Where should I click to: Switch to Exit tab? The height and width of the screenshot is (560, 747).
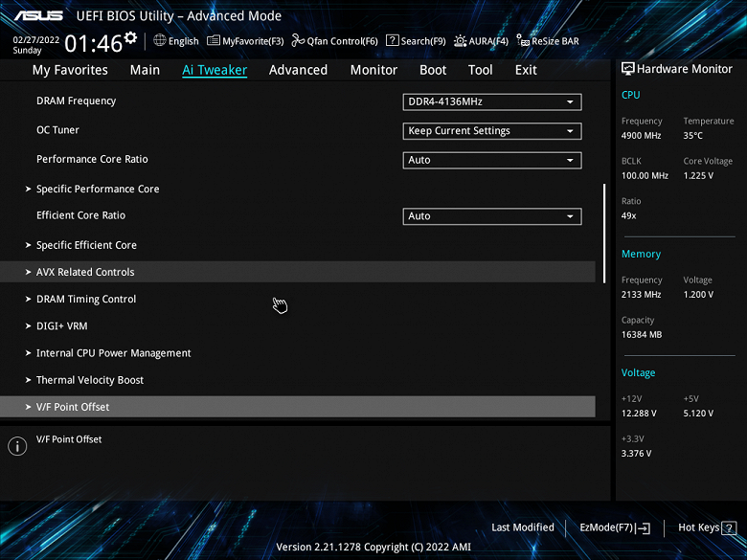click(526, 70)
